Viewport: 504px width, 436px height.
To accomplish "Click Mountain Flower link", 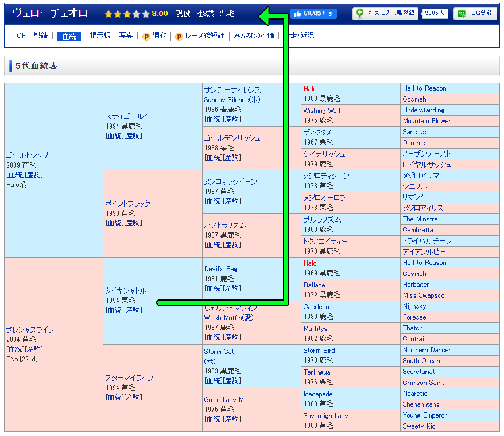I will 427,121.
